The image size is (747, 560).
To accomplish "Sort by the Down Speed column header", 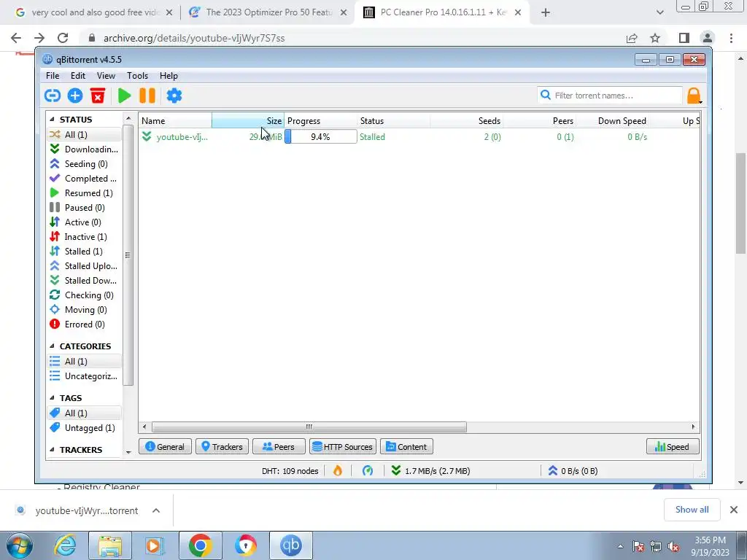I will (x=612, y=121).
